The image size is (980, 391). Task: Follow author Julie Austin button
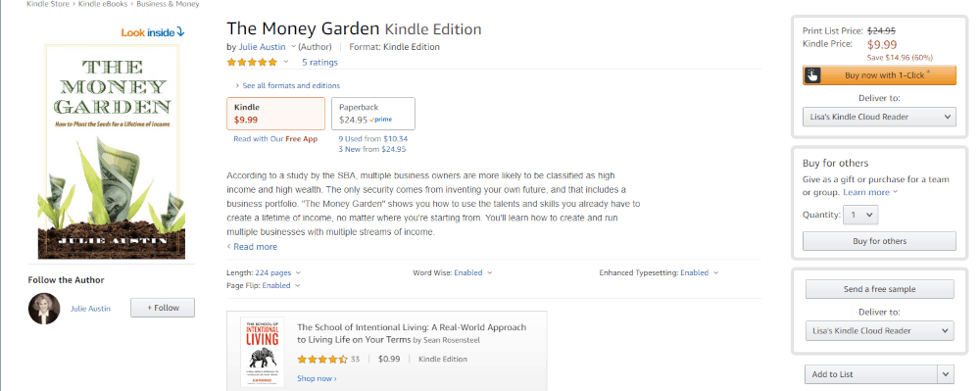(x=163, y=308)
